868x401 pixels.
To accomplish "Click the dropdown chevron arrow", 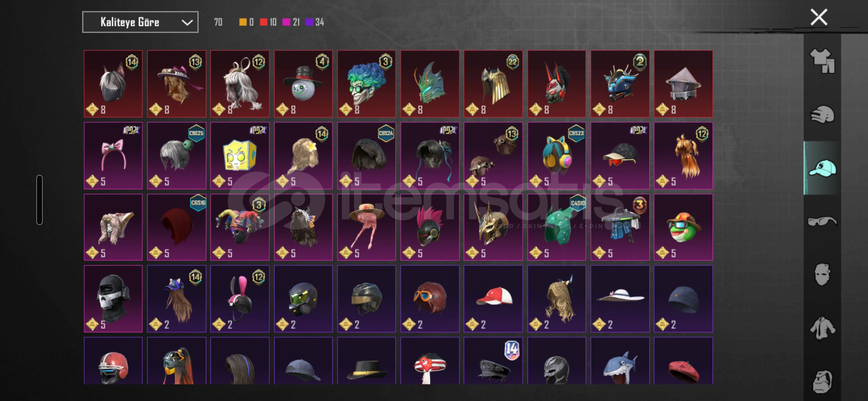I will pos(187,23).
